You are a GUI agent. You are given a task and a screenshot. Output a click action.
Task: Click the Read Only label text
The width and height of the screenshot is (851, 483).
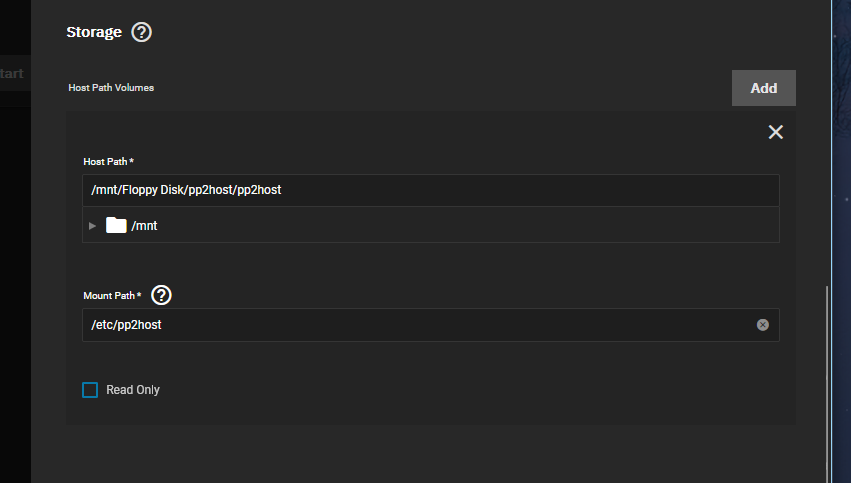pos(133,390)
